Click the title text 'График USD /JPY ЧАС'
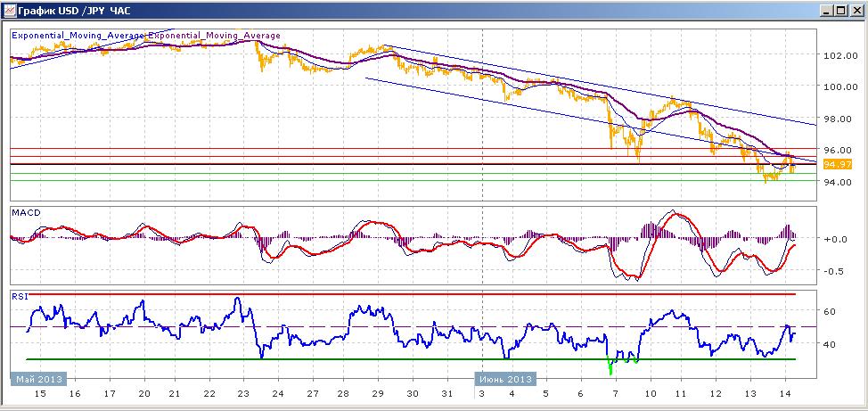This screenshot has width=868, height=411. click(75, 11)
